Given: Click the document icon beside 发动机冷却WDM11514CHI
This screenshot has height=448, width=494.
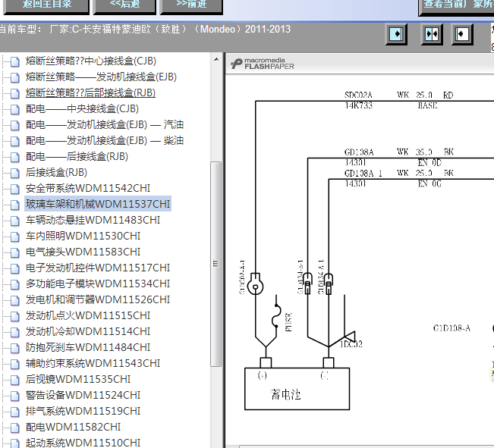Looking at the screenshot, I should click(x=14, y=333).
